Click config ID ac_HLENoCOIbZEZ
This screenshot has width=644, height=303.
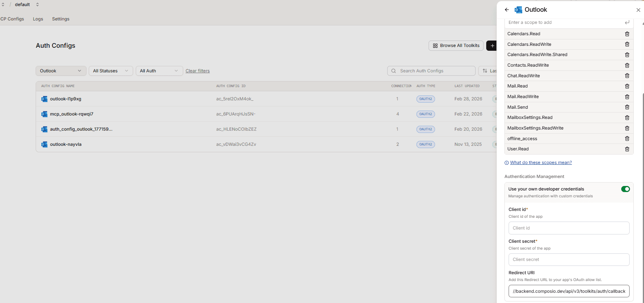[236, 129]
